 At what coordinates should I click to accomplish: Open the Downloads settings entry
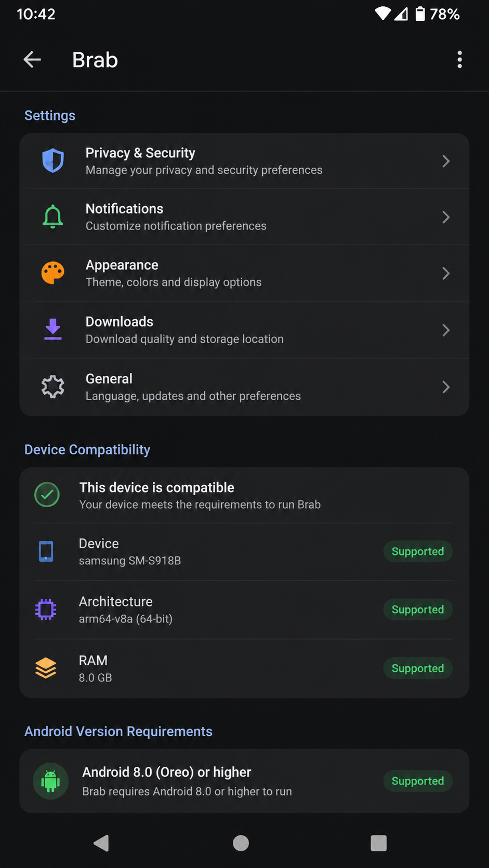click(244, 330)
